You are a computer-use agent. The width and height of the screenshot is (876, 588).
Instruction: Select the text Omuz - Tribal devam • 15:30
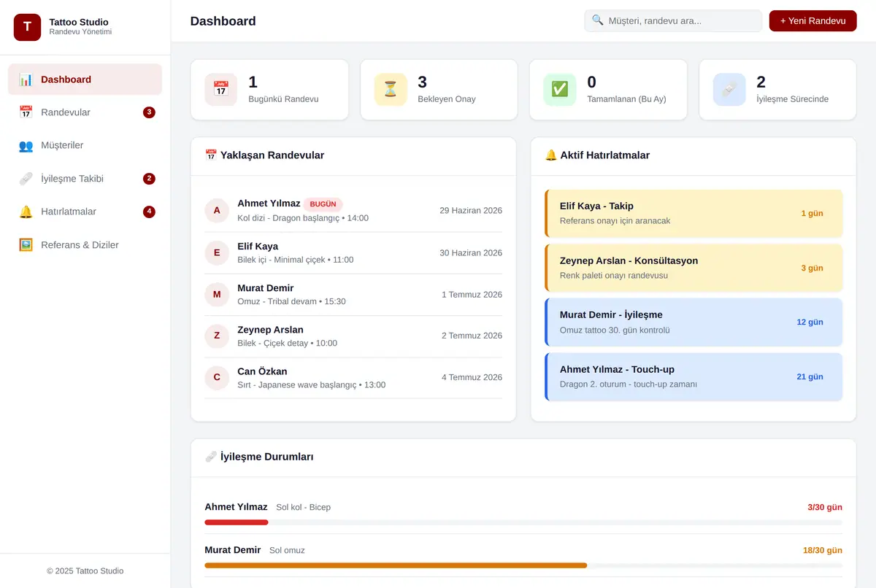pos(292,301)
